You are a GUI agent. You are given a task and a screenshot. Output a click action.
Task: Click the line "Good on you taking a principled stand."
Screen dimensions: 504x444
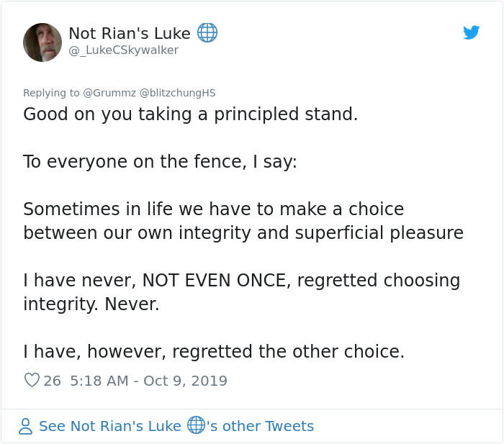click(x=190, y=114)
